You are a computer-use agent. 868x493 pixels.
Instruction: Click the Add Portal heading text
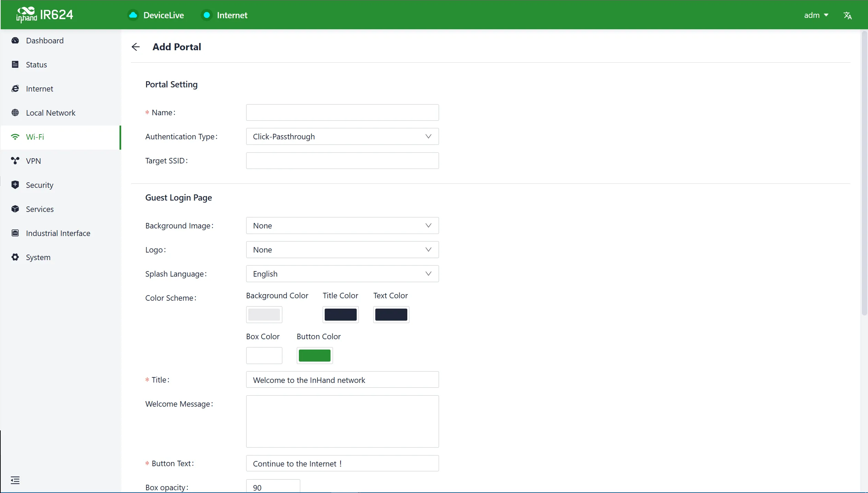click(x=177, y=47)
